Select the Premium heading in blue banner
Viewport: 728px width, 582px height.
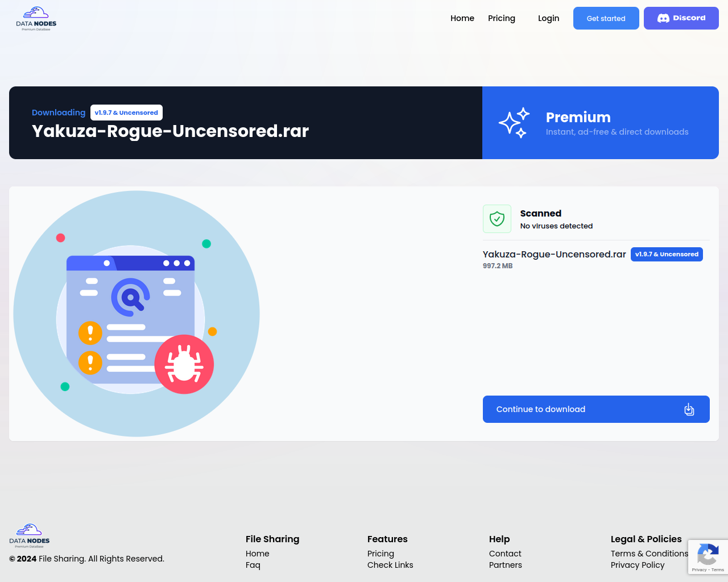[578, 117]
